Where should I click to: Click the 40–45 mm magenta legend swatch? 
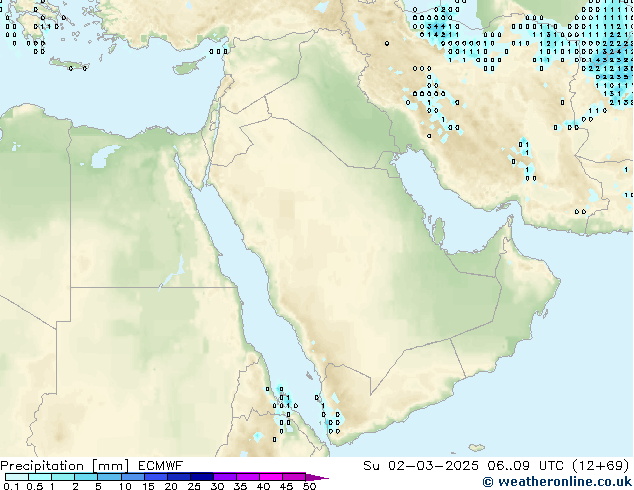pos(271,477)
